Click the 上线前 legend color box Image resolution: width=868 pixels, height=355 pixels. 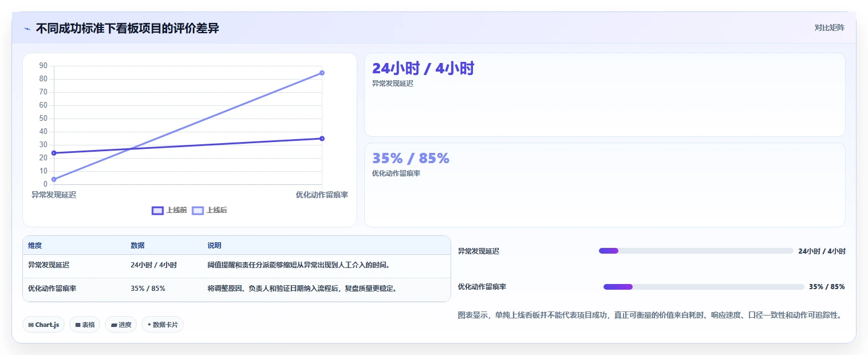(157, 210)
